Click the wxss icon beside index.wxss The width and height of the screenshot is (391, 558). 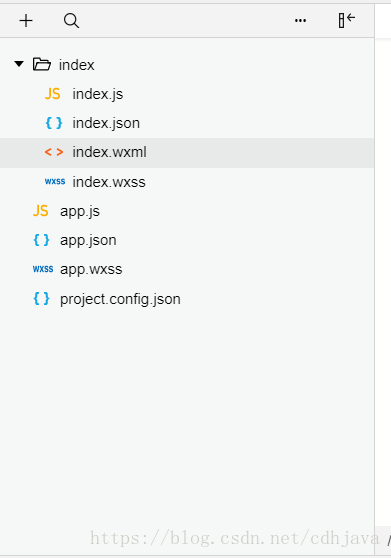[55, 181]
